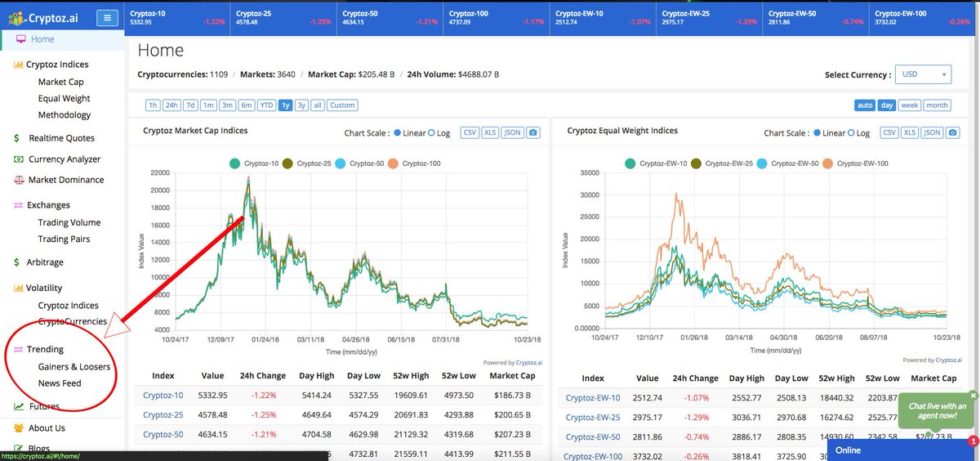
Task: Toggle Cryptoz-10 series in Market Cap legend
Action: (253, 163)
